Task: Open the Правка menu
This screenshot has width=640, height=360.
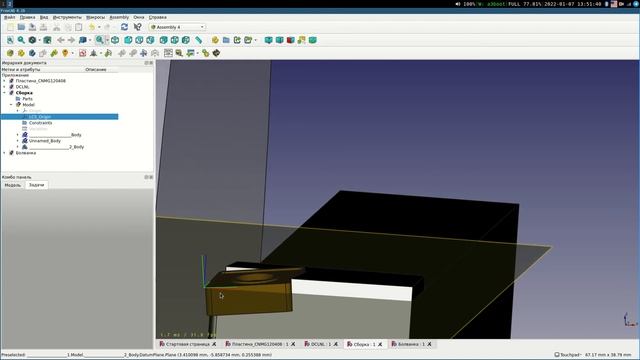Action: 27,17
